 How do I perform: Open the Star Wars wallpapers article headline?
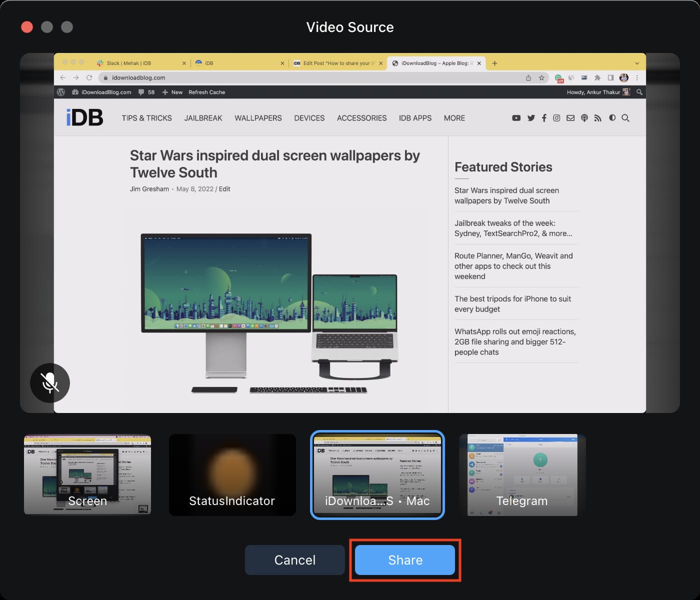point(274,164)
